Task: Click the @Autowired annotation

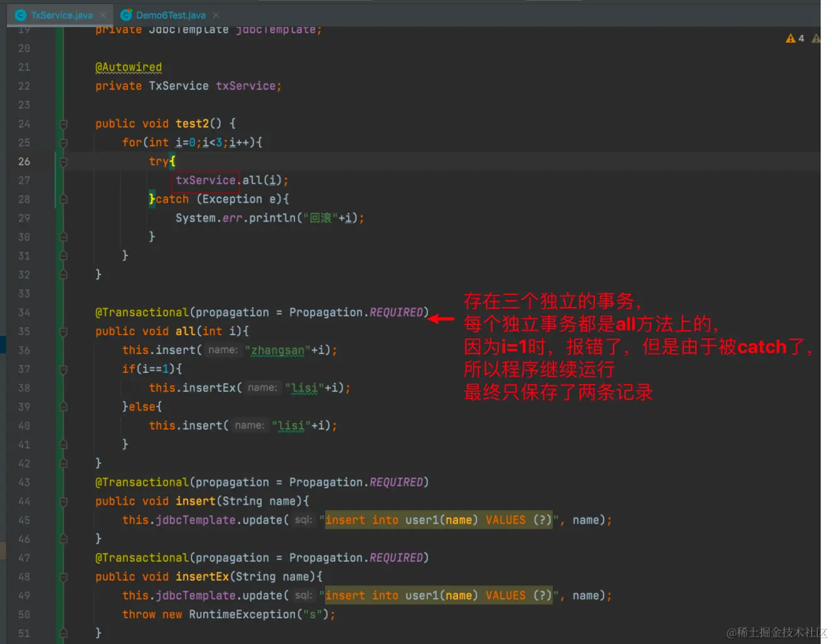Action: (129, 67)
